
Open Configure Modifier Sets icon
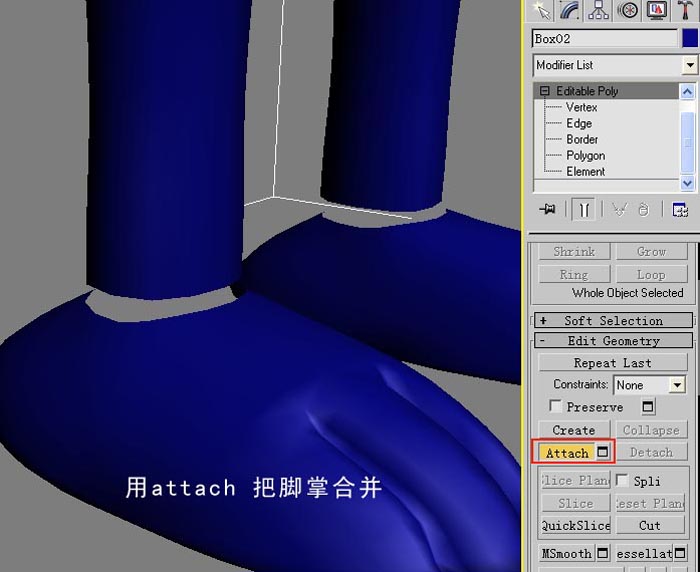pos(679,209)
